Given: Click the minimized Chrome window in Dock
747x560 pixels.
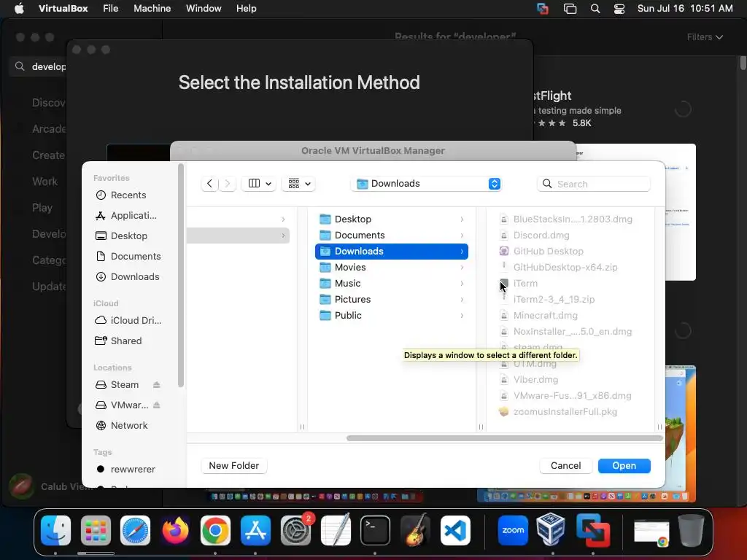Looking at the screenshot, I should pos(651,532).
